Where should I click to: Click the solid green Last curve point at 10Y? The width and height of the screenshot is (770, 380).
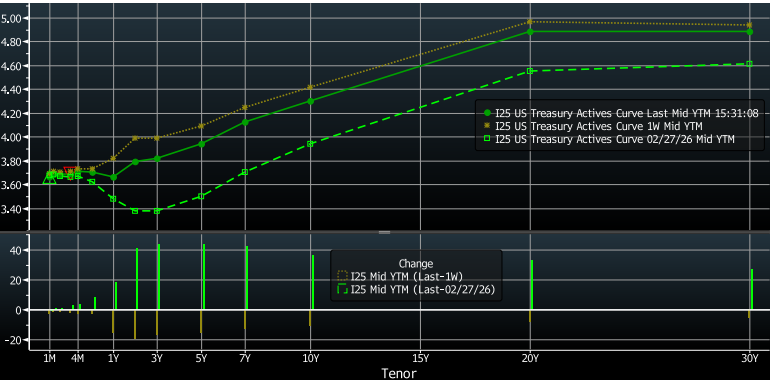(310, 101)
